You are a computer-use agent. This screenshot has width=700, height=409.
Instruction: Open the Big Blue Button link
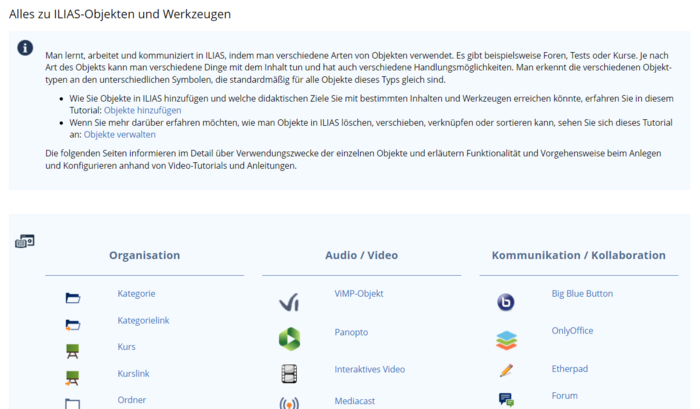582,294
